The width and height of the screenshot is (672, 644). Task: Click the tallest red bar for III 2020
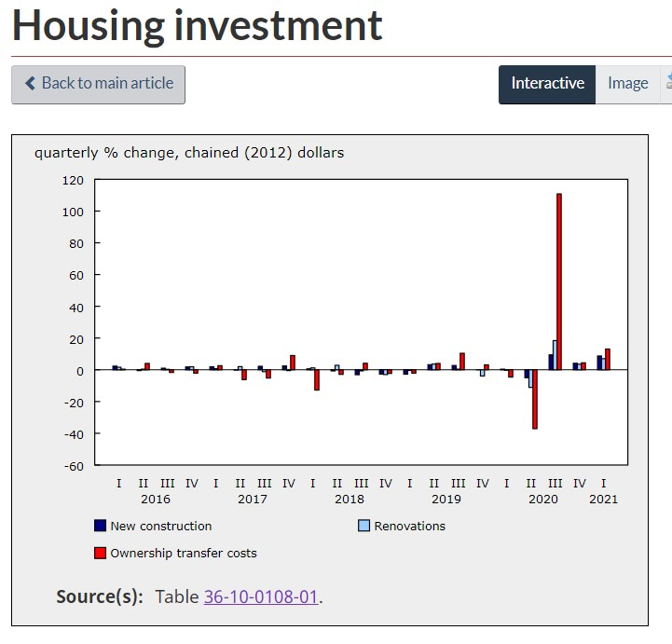(x=559, y=281)
